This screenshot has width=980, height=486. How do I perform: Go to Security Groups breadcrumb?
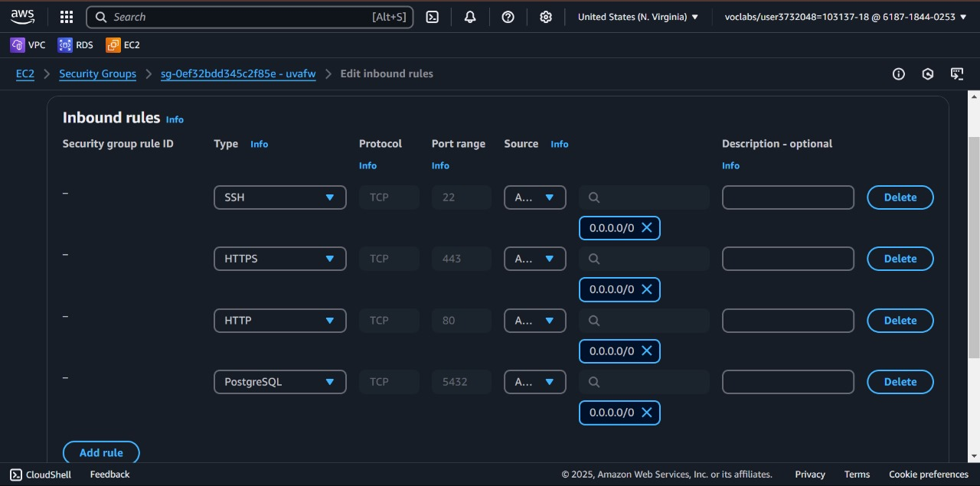[x=97, y=74]
